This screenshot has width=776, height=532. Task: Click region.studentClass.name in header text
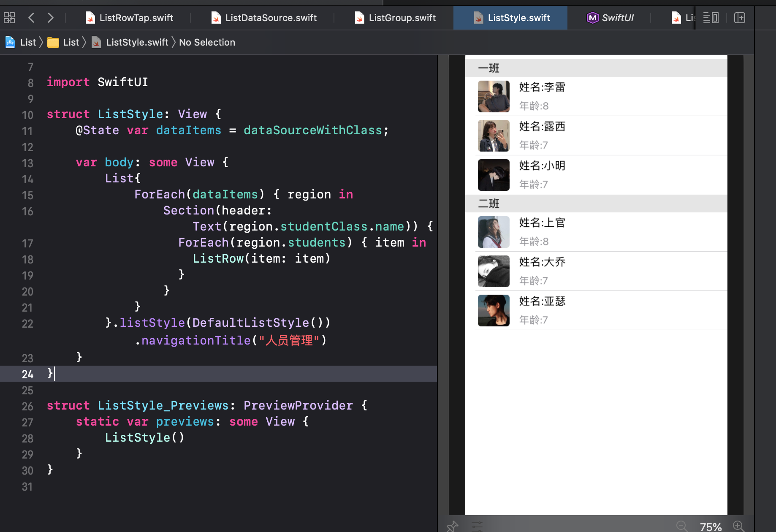317,226
